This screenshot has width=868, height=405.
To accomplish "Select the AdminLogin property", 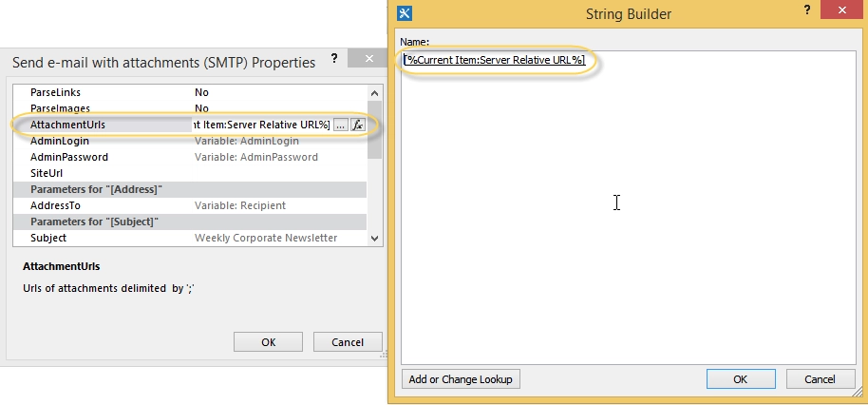I will (x=60, y=141).
